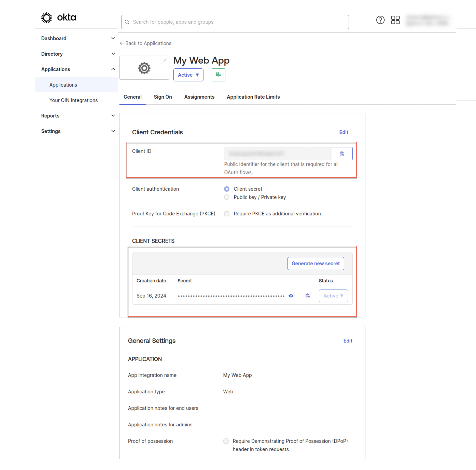Click the green provisioning key icon button

coord(218,75)
